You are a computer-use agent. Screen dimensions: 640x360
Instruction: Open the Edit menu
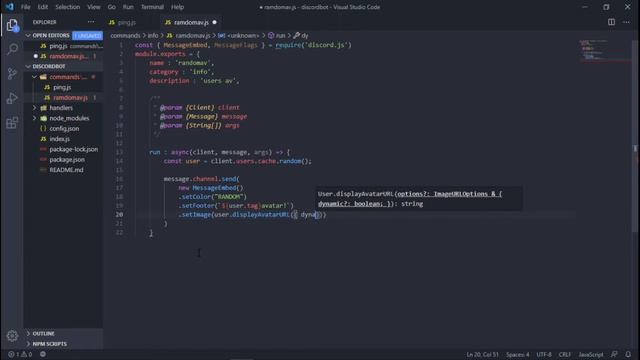pyautogui.click(x=42, y=7)
